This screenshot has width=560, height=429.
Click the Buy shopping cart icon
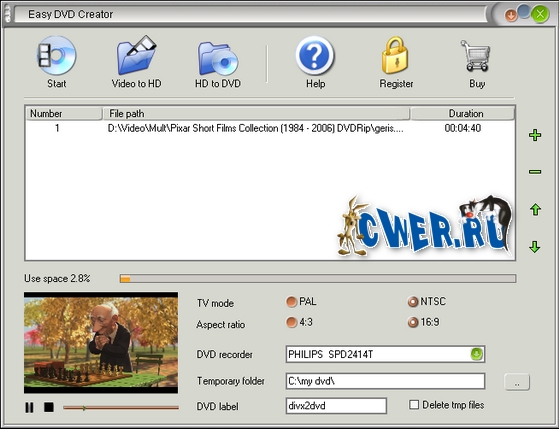(476, 56)
